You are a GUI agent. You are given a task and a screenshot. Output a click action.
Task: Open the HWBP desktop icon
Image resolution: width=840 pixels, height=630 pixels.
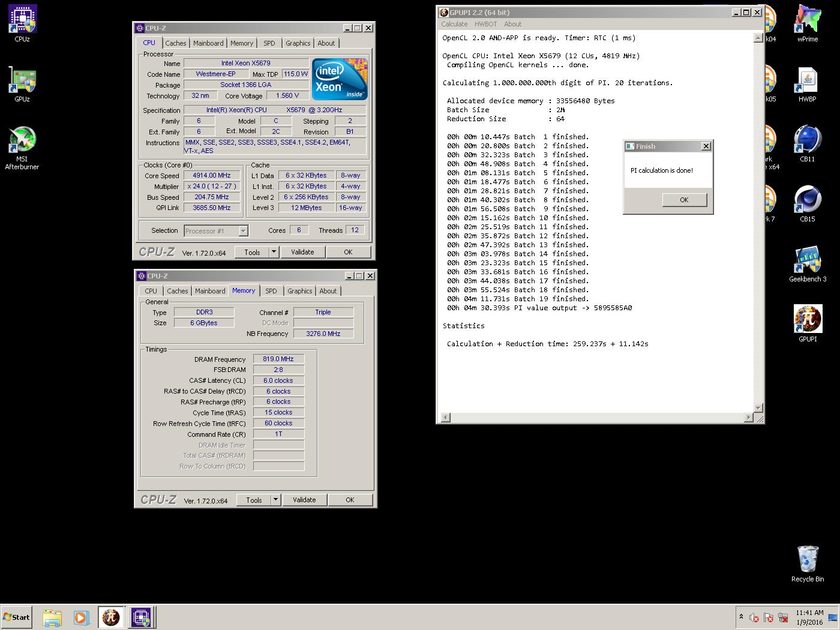pos(807,84)
